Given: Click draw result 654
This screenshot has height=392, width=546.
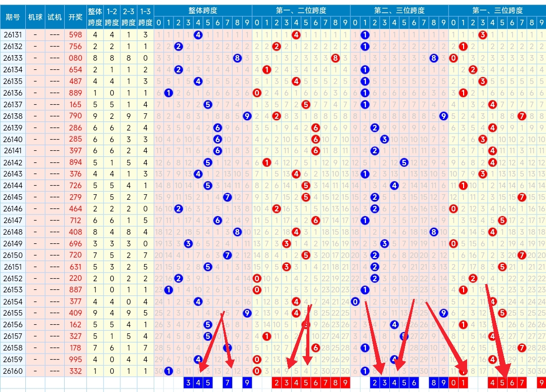Looking at the screenshot, I should 75,70.
